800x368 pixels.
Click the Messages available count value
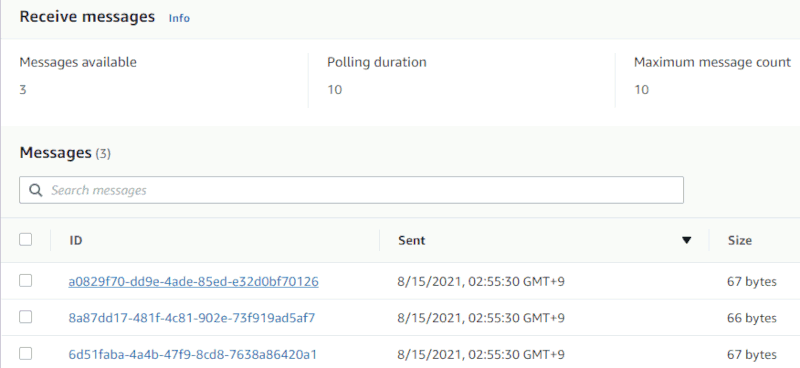(x=23, y=90)
